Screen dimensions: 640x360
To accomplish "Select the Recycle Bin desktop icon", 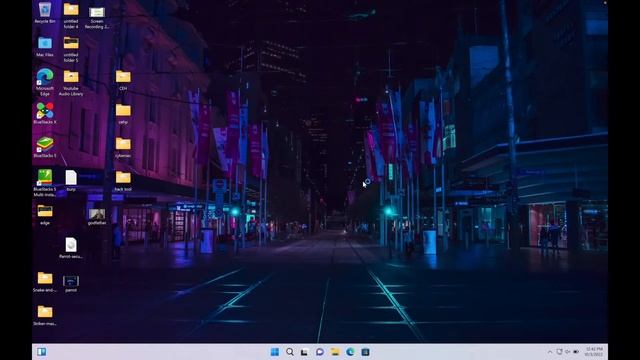I will 45,13.
